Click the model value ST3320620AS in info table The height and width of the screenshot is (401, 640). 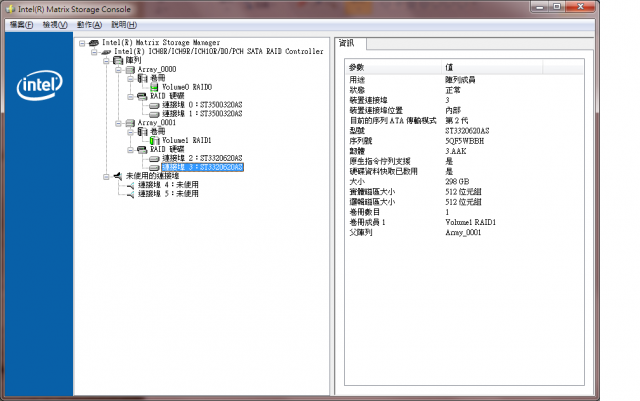point(467,131)
